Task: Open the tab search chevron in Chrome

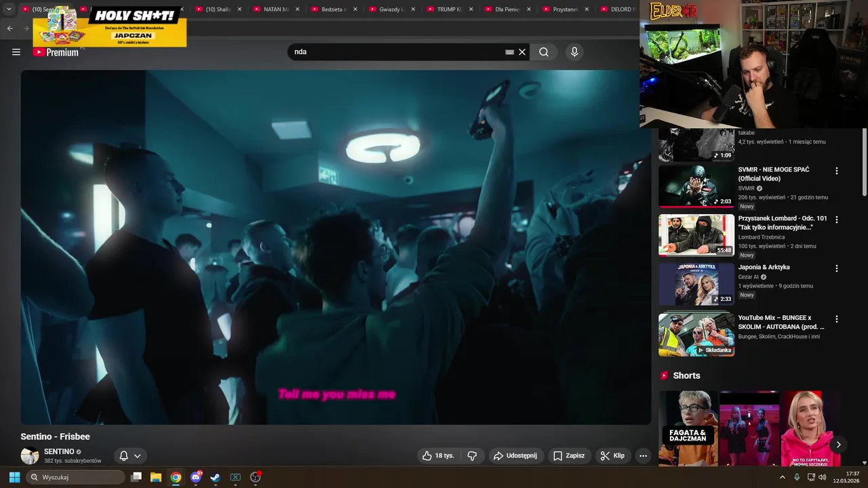Action: pyautogui.click(x=9, y=9)
